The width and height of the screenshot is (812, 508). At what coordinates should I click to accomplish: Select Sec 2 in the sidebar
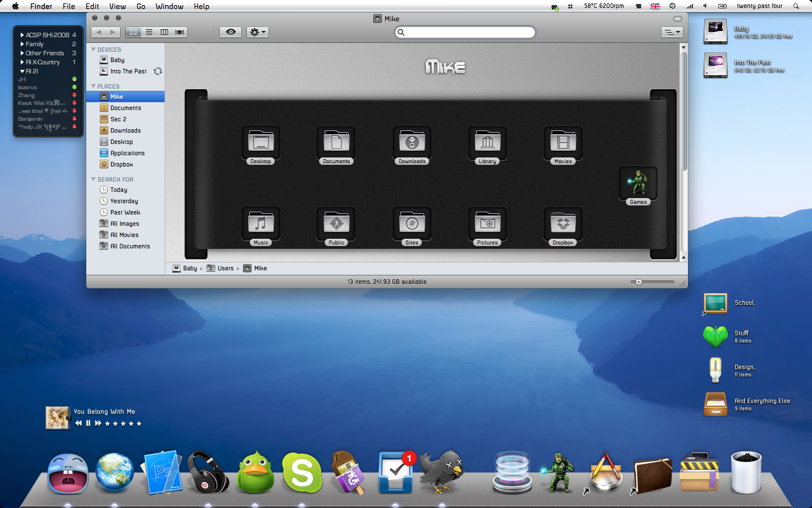(125, 119)
